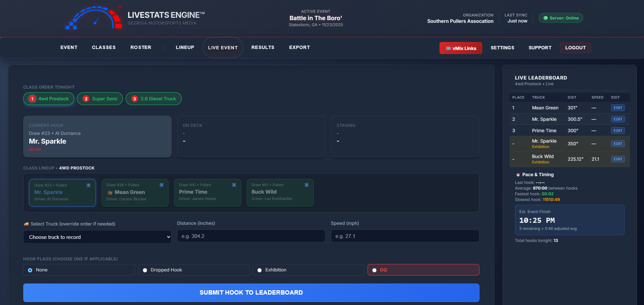Select the Super Semi class chip
The height and width of the screenshot is (305, 644).
pos(100,99)
